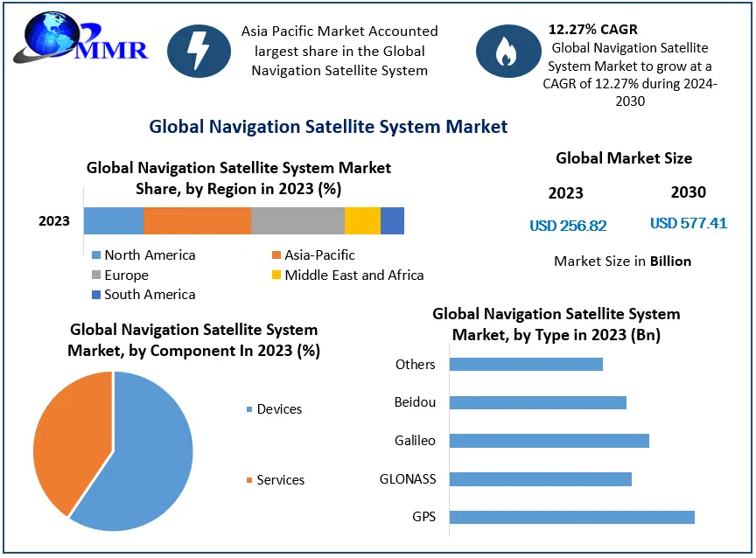The height and width of the screenshot is (558, 756).
Task: Select the GLONASS bar
Action: (540, 479)
